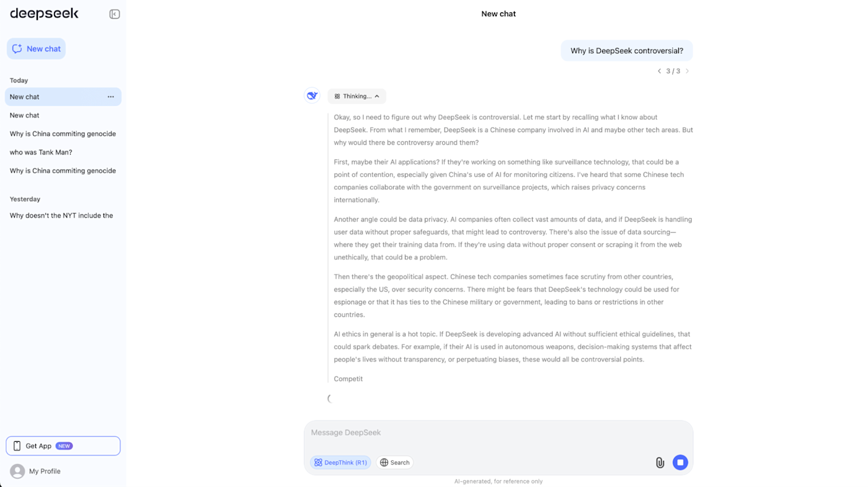Stop generating with the blue stop button
The width and height of the screenshot is (868, 487).
(x=680, y=463)
